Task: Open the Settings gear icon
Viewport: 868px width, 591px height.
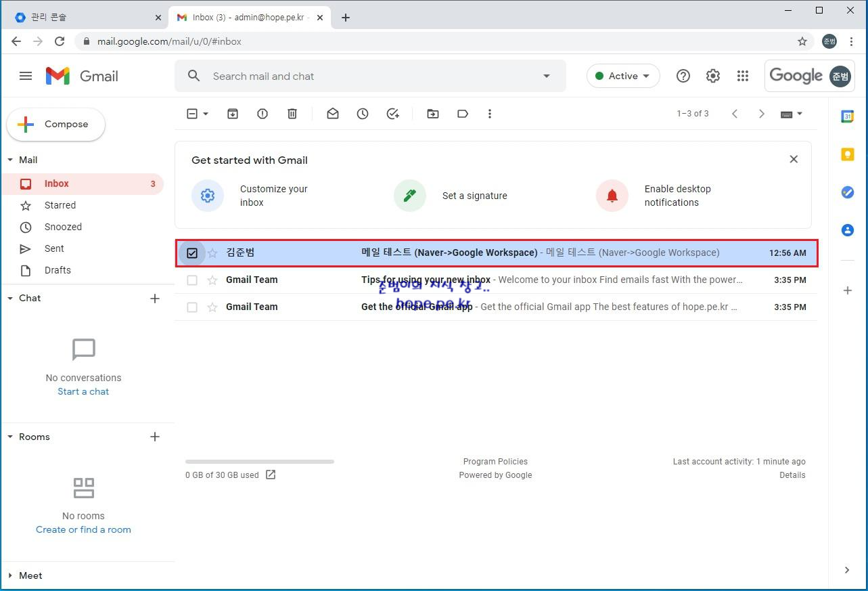Action: (x=713, y=76)
